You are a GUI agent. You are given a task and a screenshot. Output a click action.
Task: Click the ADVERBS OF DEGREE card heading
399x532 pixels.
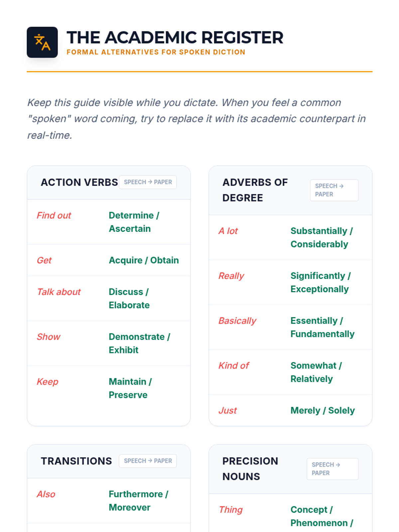point(255,190)
